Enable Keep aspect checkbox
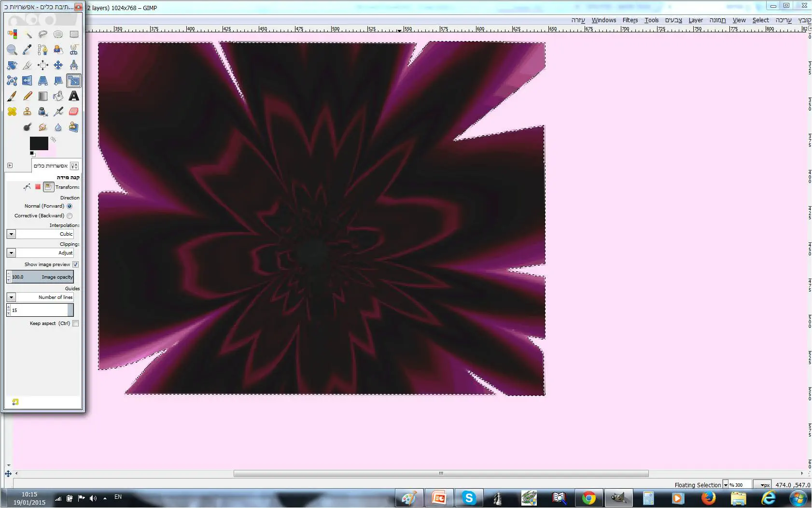812x508 pixels. coord(75,324)
